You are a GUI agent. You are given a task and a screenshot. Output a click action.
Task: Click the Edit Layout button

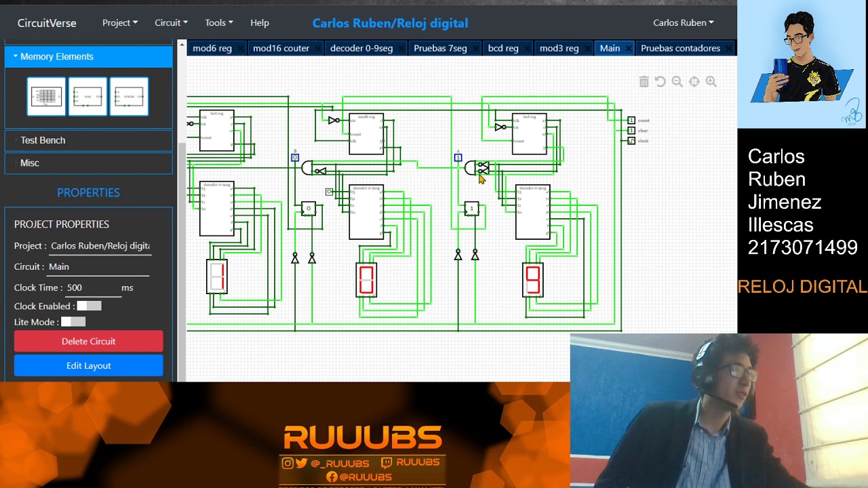89,365
